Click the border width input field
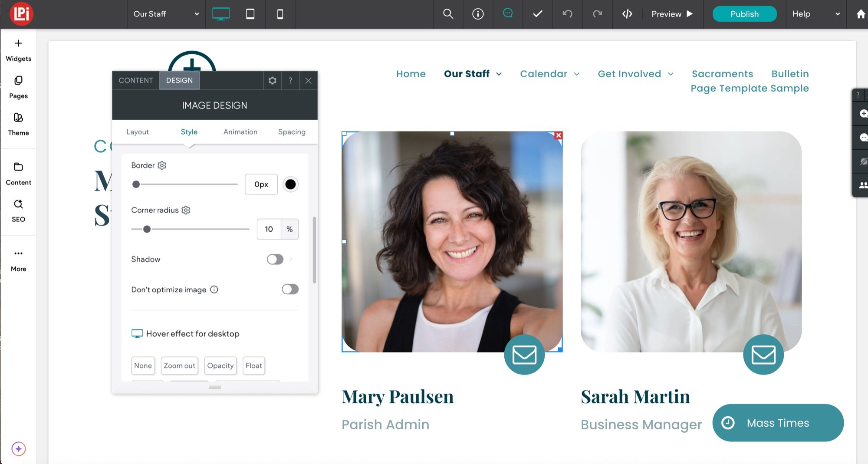This screenshot has height=464, width=868. click(x=261, y=184)
